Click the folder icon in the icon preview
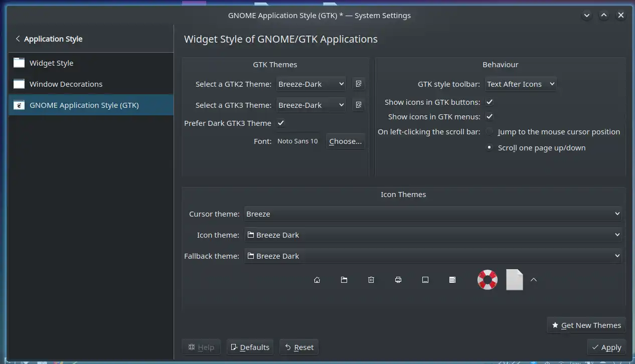The width and height of the screenshot is (635, 364). 344,280
